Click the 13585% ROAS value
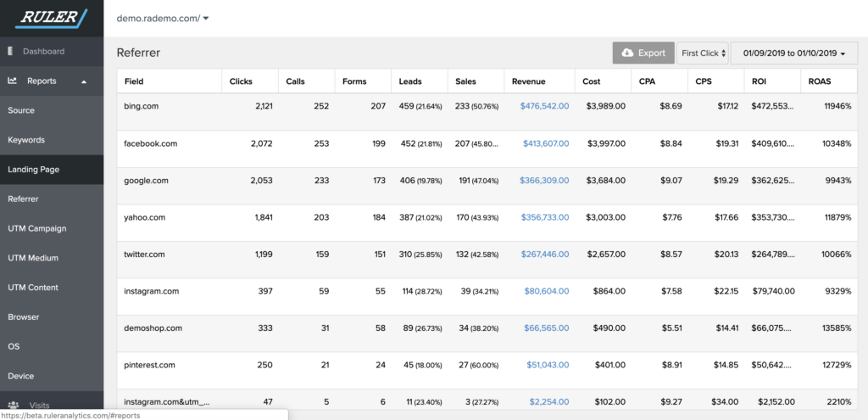The height and width of the screenshot is (420, 868). click(x=837, y=328)
